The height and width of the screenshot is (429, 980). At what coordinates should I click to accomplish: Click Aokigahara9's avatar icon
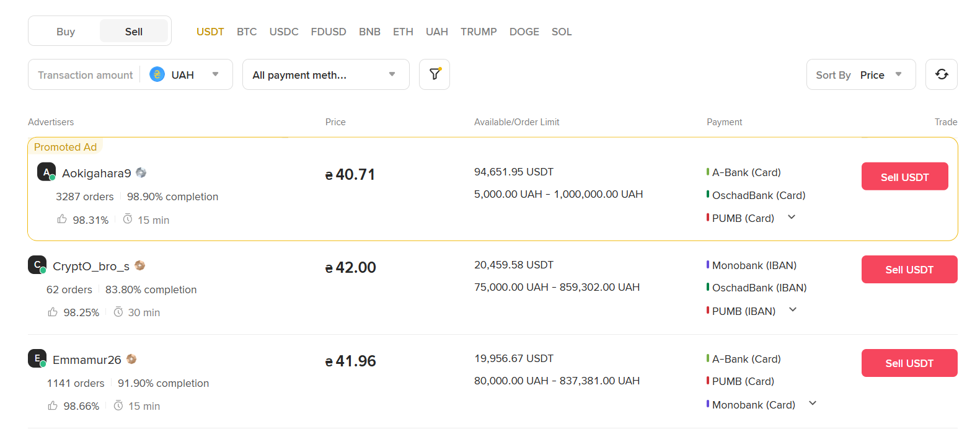tap(46, 172)
